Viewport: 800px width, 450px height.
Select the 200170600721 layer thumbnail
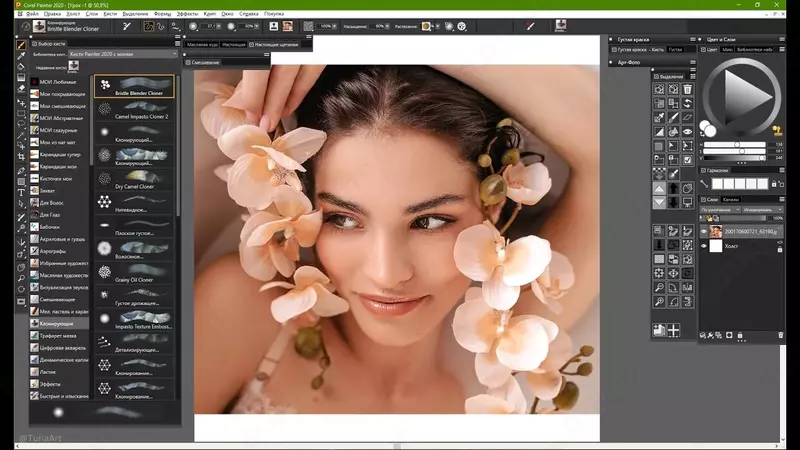715,232
